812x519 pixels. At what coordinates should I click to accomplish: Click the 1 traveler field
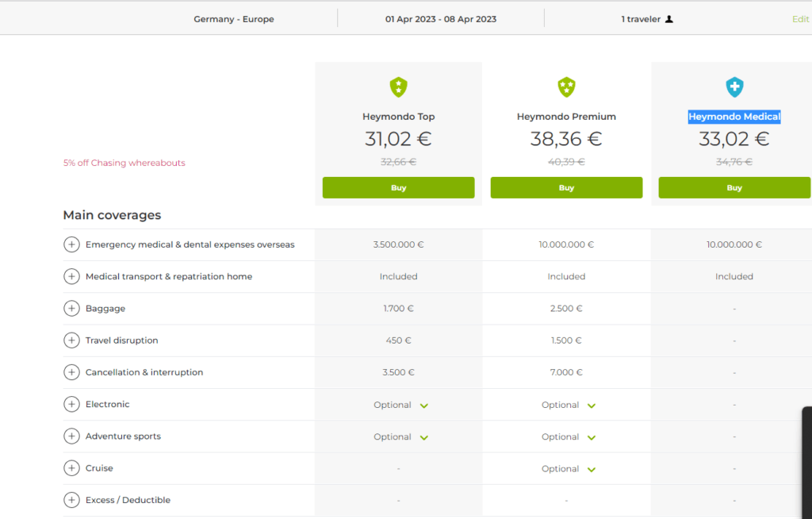tap(647, 19)
